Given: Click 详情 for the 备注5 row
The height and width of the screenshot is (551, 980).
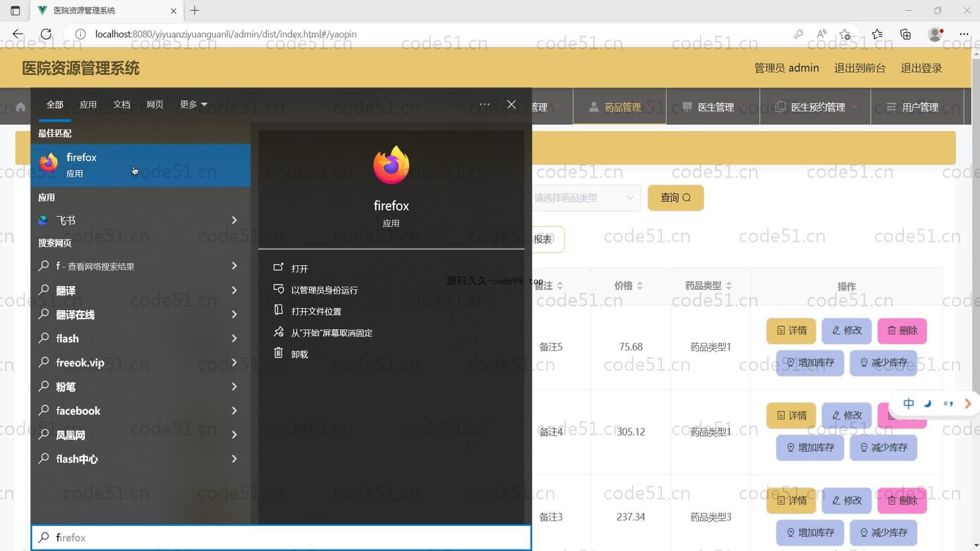Looking at the screenshot, I should tap(791, 331).
